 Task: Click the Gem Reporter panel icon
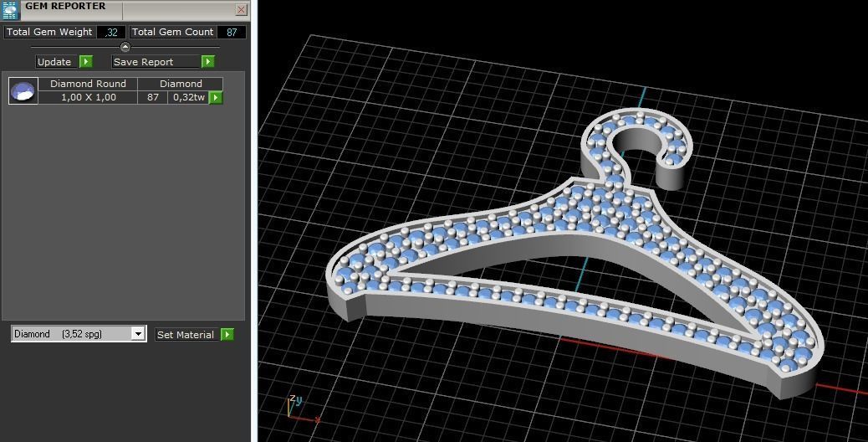pos(10,9)
